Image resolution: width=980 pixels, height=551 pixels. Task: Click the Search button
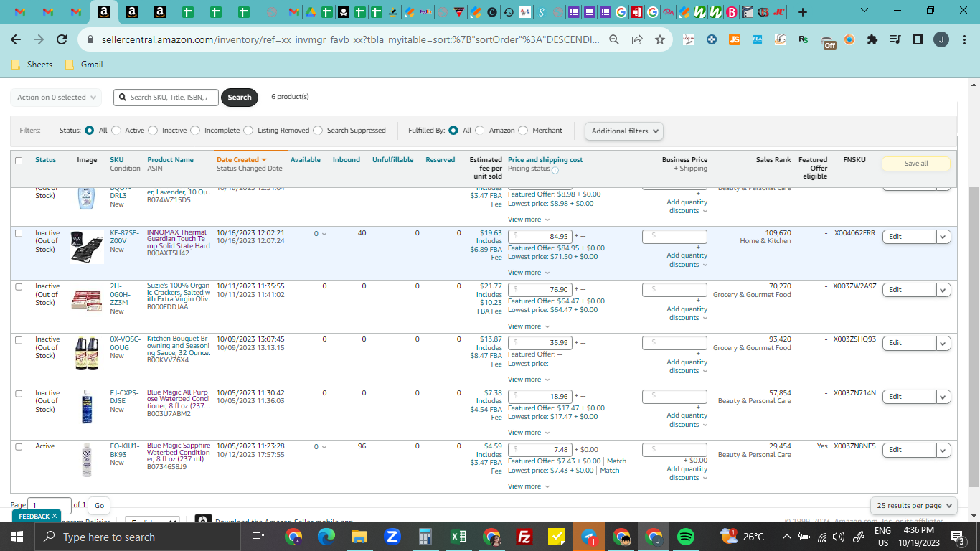coord(240,98)
